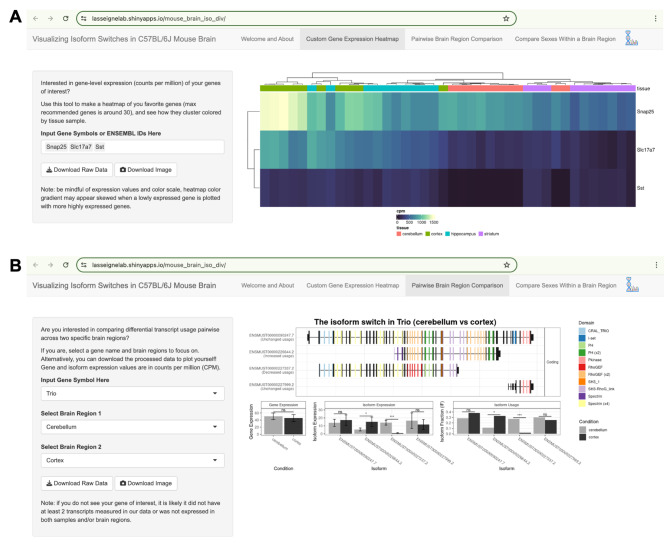The image size is (669, 543).
Task: Open Compare Sexes Within a Brain Region, panel B
Action: click(566, 285)
